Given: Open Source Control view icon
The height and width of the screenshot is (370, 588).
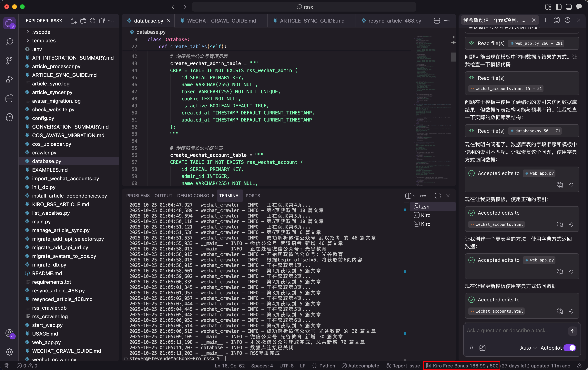Looking at the screenshot, I should 9,61.
